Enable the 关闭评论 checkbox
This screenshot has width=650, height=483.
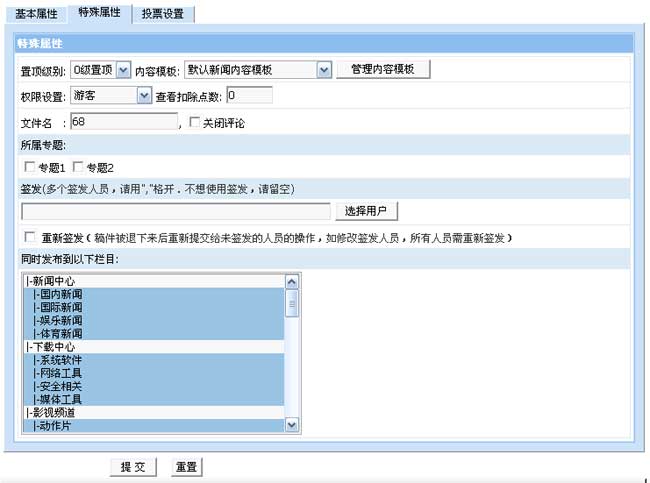coord(194,123)
